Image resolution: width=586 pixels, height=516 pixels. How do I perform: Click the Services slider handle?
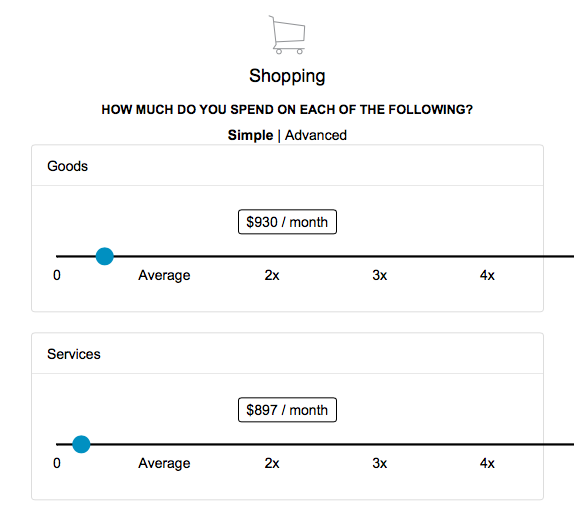[x=81, y=444]
